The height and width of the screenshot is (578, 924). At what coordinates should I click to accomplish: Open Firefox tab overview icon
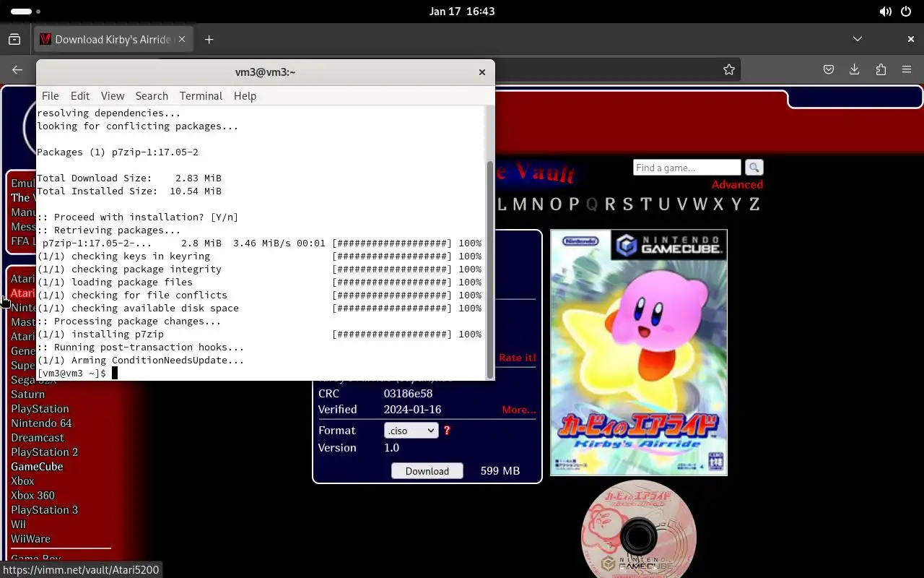pyautogui.click(x=14, y=39)
